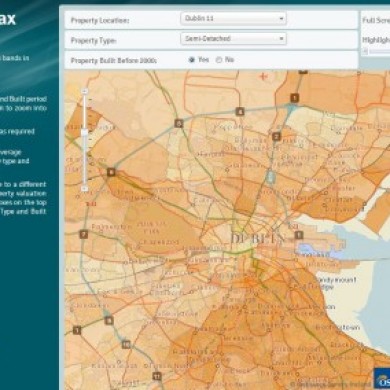The height and width of the screenshot is (390, 390).
Task: Select junction marker 2 on the map
Action: [276, 136]
